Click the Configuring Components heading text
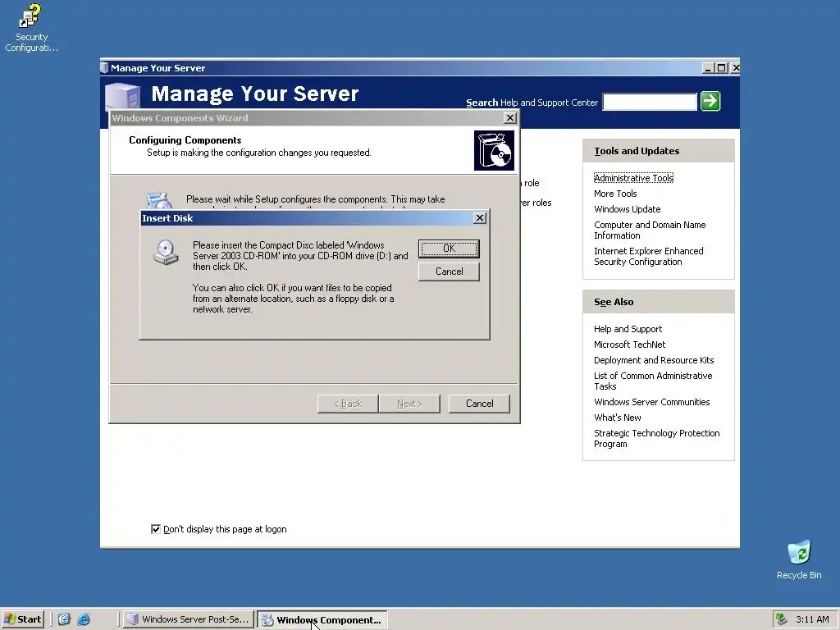 [185, 139]
